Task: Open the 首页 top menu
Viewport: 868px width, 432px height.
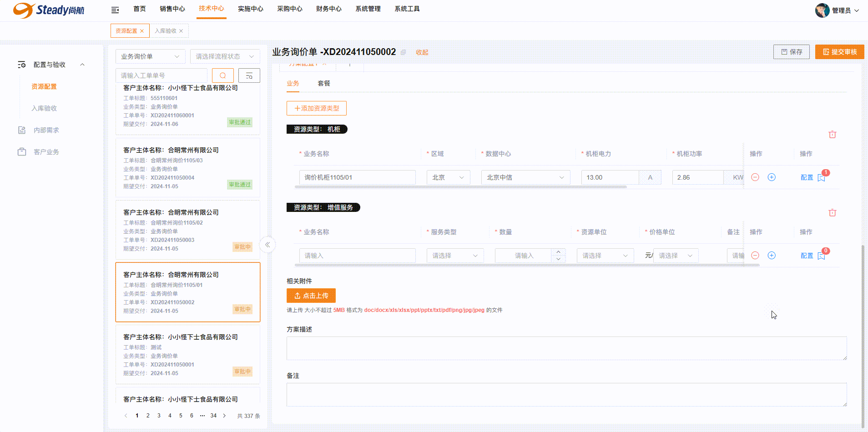Action: click(x=140, y=9)
